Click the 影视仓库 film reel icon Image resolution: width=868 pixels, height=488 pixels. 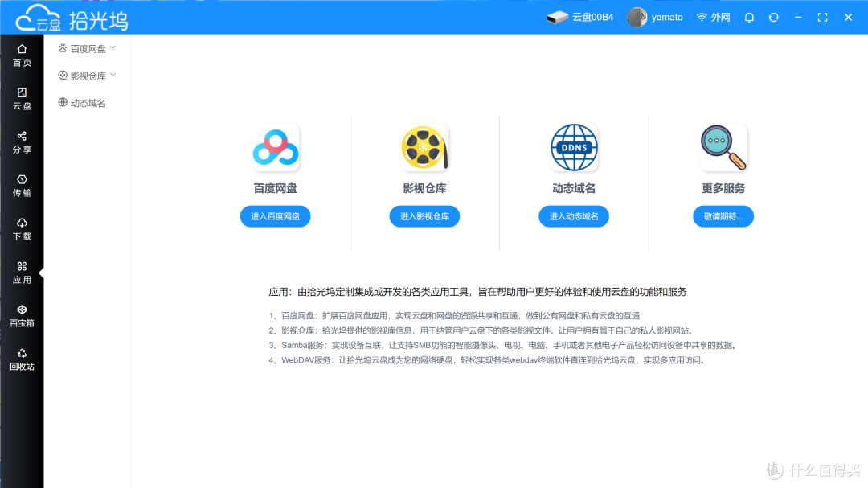[x=424, y=148]
